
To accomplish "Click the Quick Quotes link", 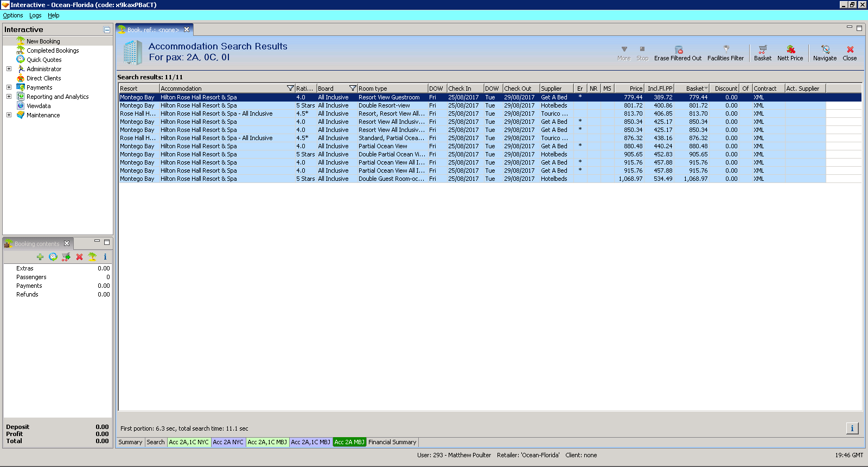I will pos(44,60).
